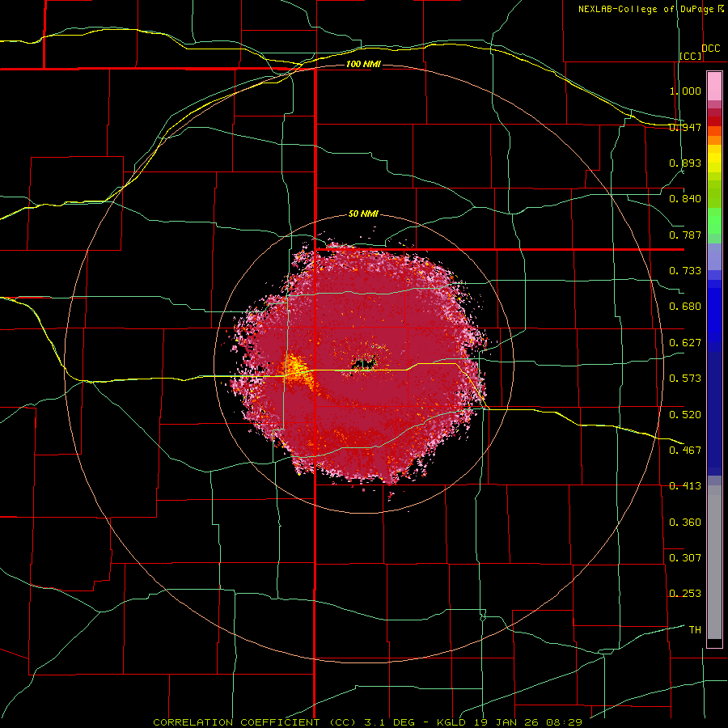Image resolution: width=728 pixels, height=728 pixels.
Task: Click the "DCC" label above the color bar
Action: [710, 49]
